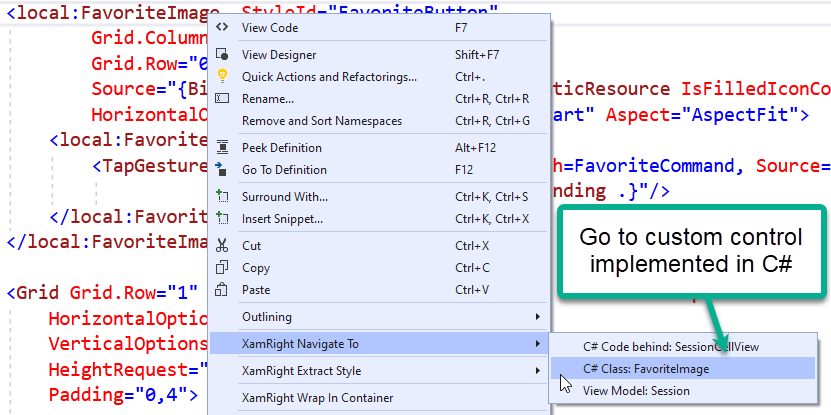Click FavoriteCommand in the binding code

click(655, 166)
